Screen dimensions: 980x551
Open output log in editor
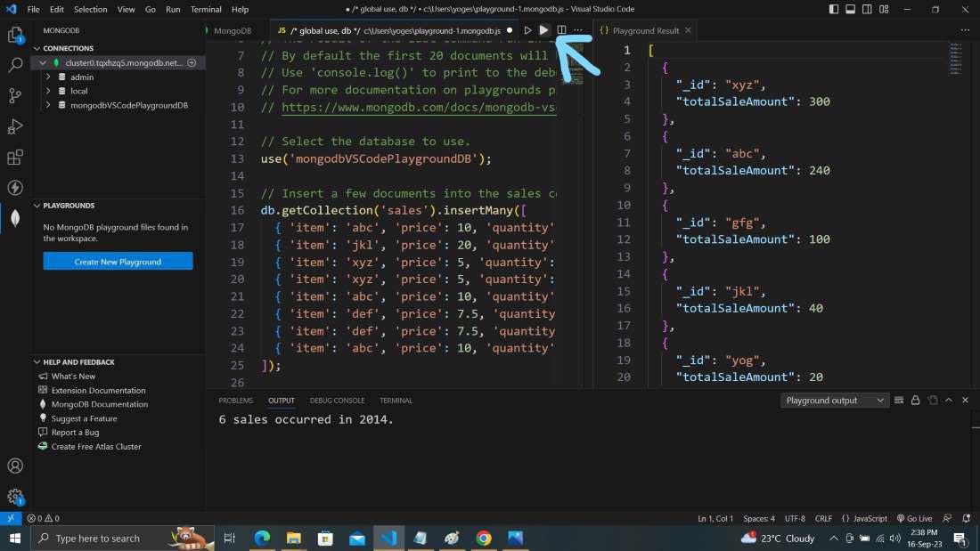[933, 400]
